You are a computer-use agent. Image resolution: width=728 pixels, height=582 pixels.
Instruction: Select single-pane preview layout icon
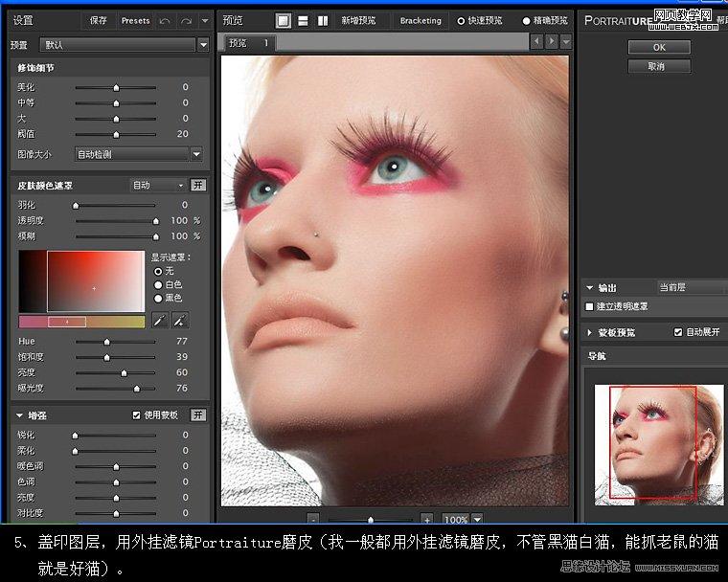coord(284,20)
